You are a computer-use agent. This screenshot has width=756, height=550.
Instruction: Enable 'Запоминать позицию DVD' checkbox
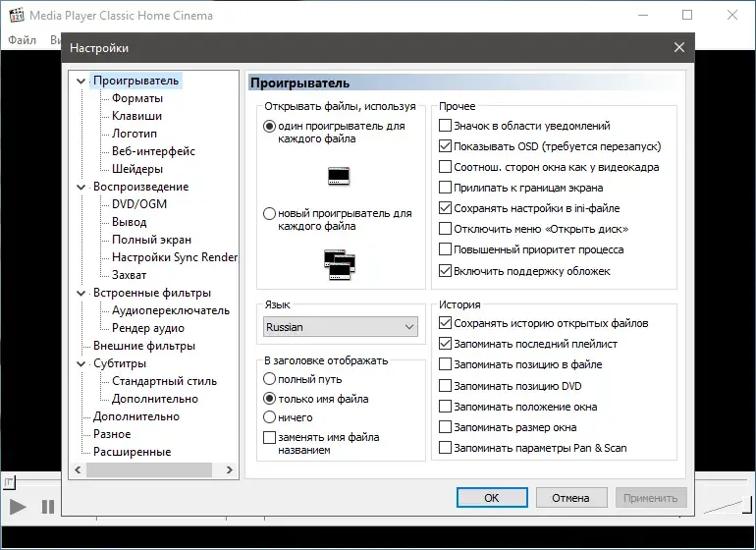(x=445, y=385)
